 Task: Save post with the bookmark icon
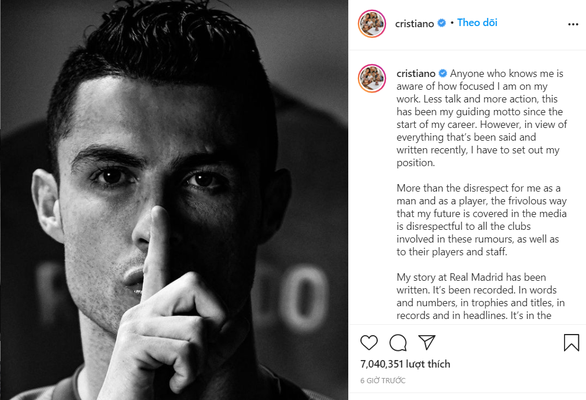(571, 342)
